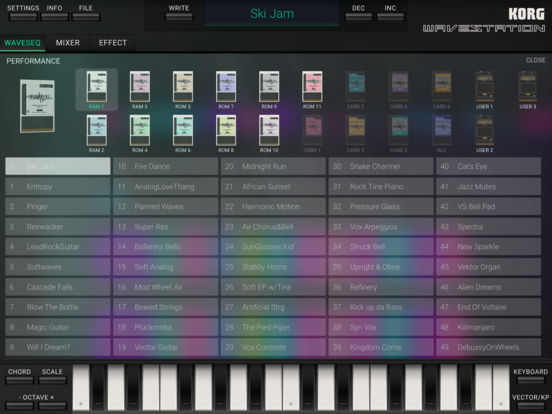Load performance 22 Harmonic Motion
The height and width of the screenshot is (414, 552).
pos(273,207)
